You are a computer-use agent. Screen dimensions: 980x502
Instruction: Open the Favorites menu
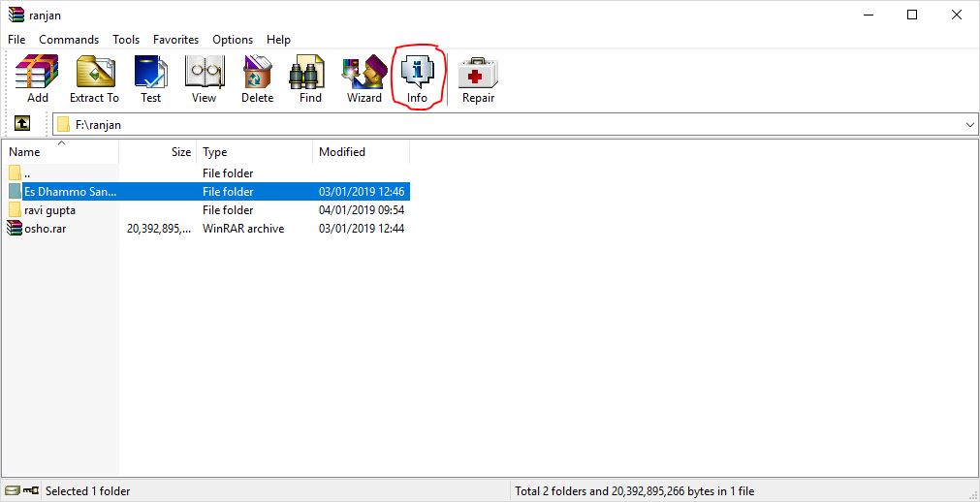point(175,40)
